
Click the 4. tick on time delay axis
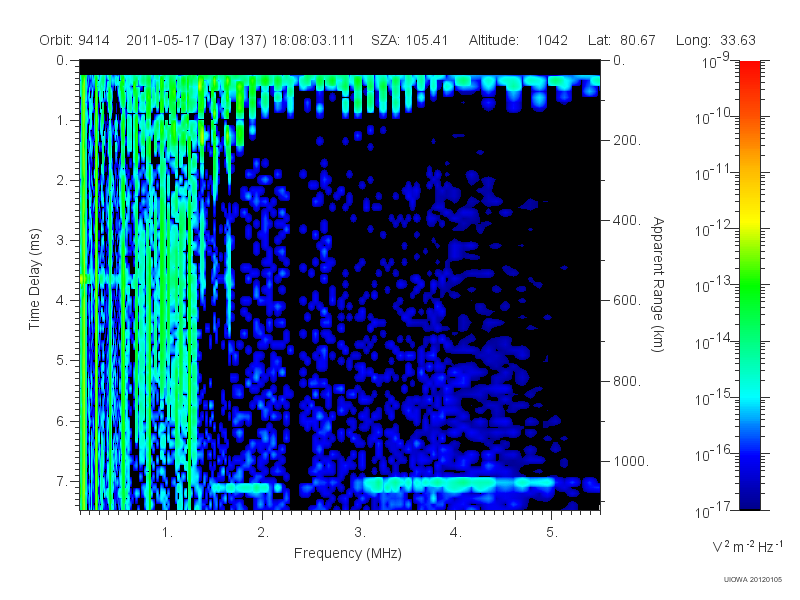pos(62,301)
